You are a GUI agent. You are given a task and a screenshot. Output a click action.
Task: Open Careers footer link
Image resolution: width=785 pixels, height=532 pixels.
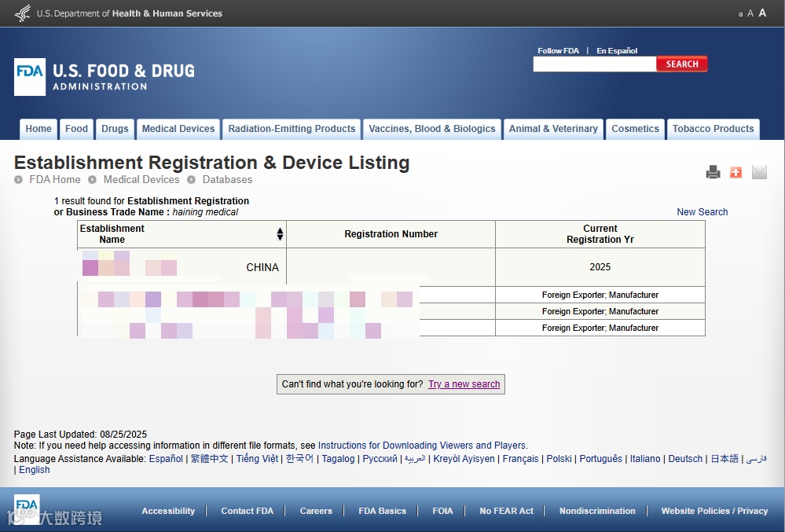pyautogui.click(x=316, y=511)
